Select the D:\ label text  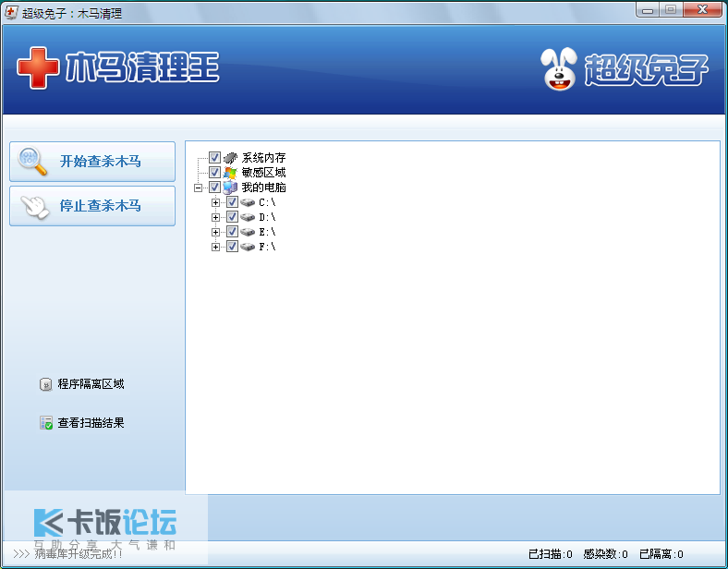pyautogui.click(x=267, y=217)
